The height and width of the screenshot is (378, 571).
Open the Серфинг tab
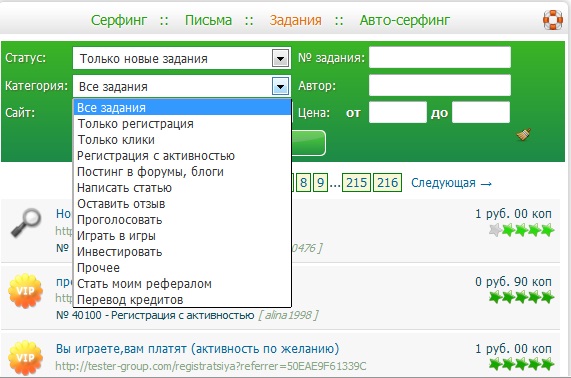point(119,20)
